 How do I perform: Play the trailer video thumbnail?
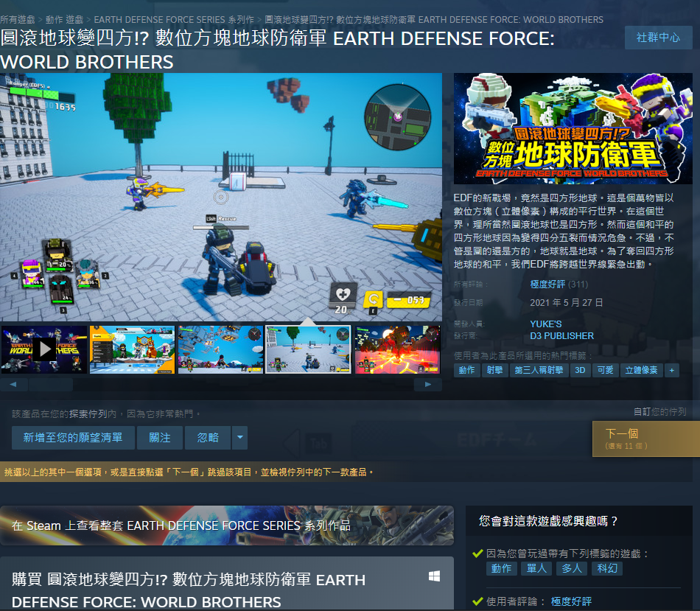(43, 349)
